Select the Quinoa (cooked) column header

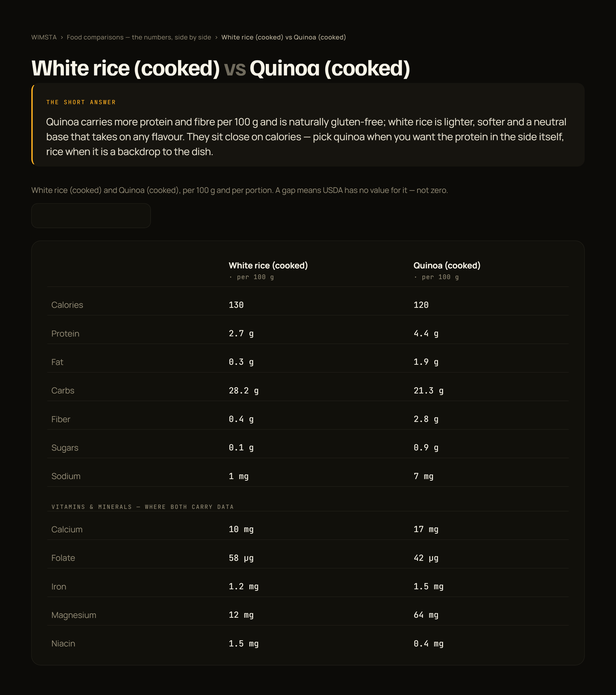click(447, 265)
